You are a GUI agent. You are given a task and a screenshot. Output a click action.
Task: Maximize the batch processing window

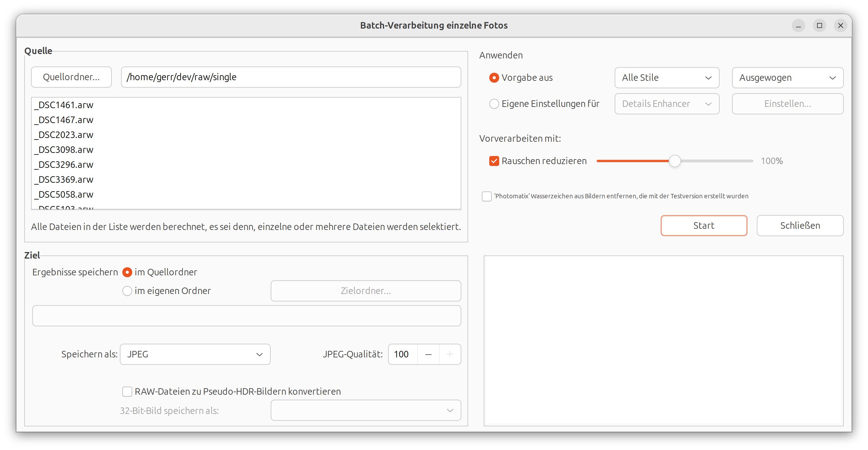pyautogui.click(x=820, y=25)
